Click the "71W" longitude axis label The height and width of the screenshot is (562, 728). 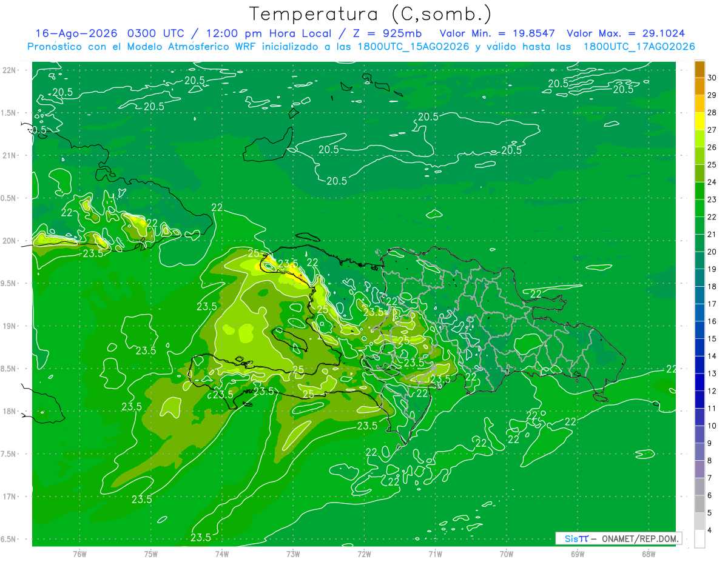435,555
